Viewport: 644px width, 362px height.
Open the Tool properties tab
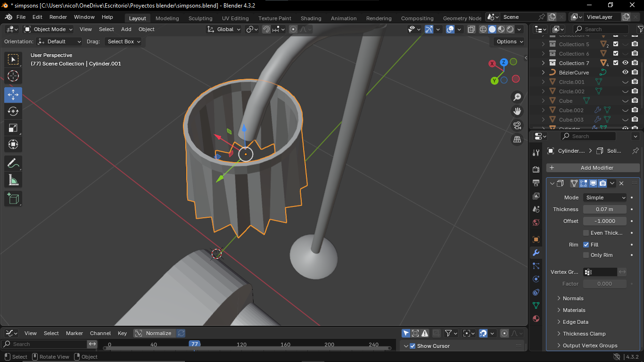coord(536,153)
